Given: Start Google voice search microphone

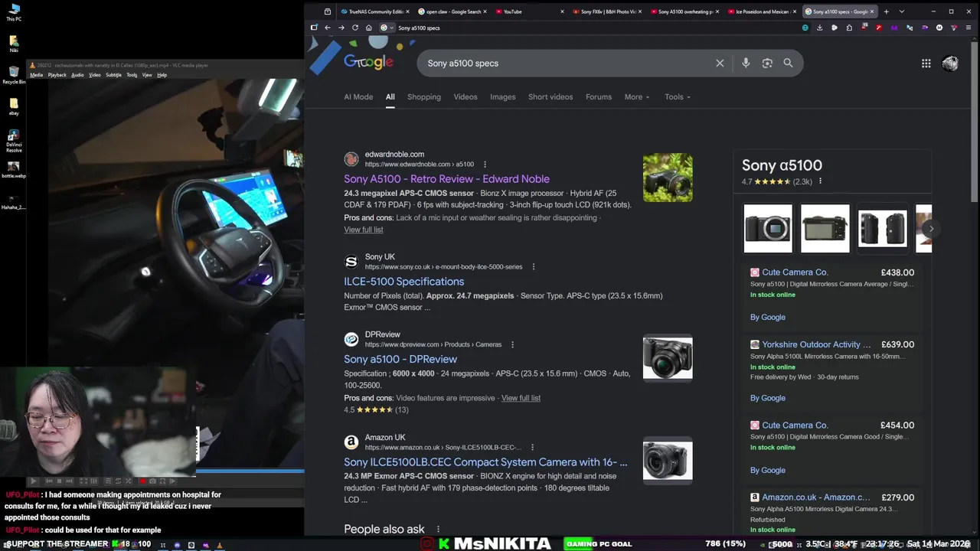Looking at the screenshot, I should [746, 63].
